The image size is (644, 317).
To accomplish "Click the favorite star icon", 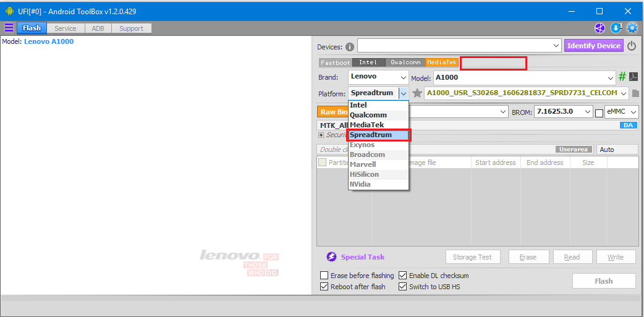I will pos(417,93).
